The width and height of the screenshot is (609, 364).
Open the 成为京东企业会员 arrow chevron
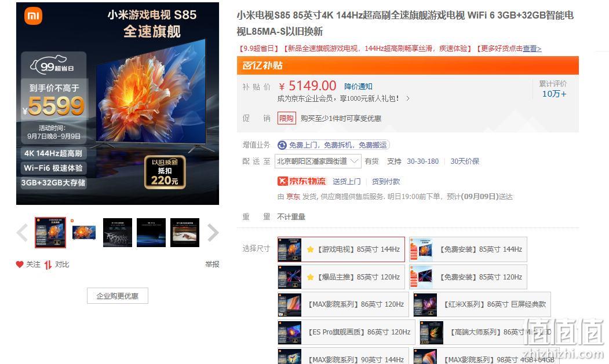(x=407, y=98)
